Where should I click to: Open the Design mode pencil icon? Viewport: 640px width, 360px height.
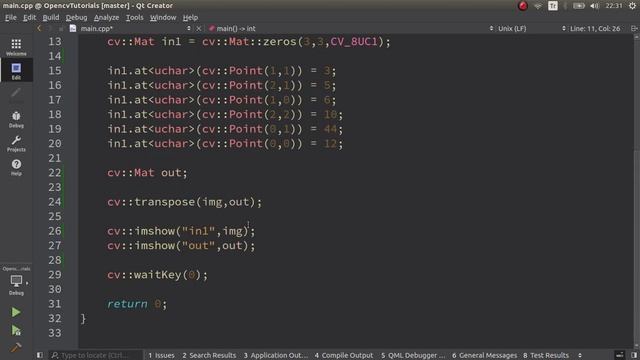(x=16, y=94)
